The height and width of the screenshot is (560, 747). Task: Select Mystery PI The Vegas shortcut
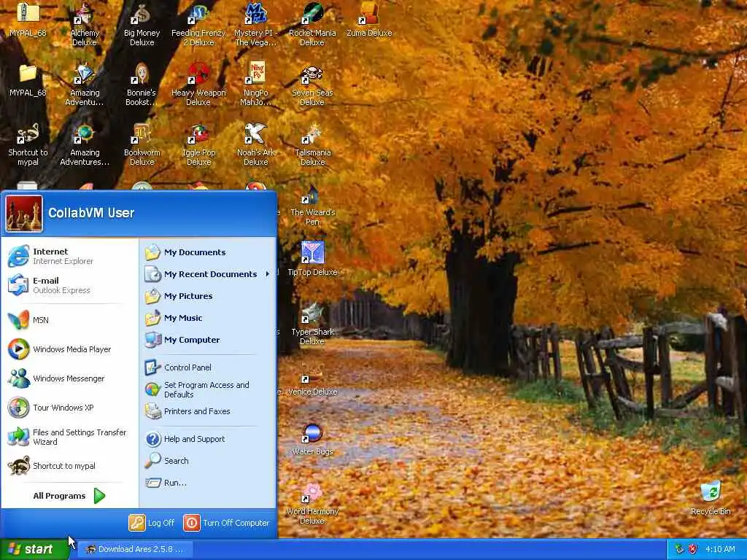point(255,24)
